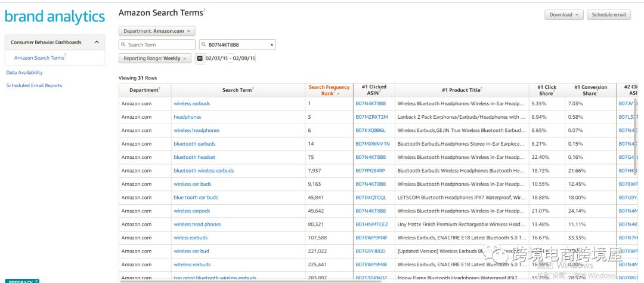This screenshot has width=644, height=283.
Task: Open ASIN B07G9YJ8GD link
Action: [370, 251]
